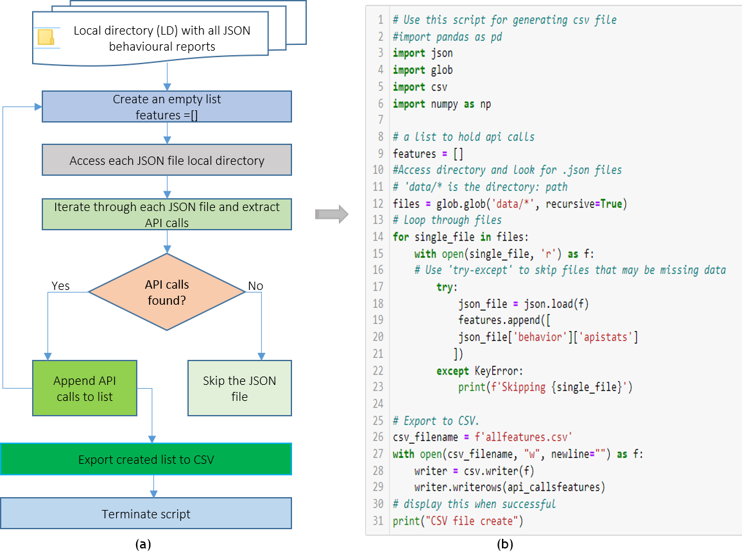This screenshot has width=742, height=560.
Task: Select the 'API calls found?' decision diamond
Action: tap(167, 292)
